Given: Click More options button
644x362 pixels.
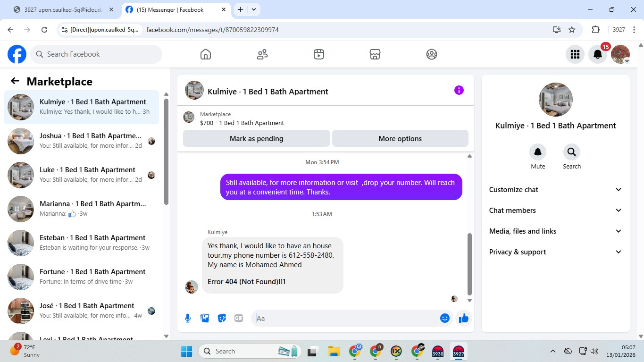Looking at the screenshot, I should click(400, 139).
